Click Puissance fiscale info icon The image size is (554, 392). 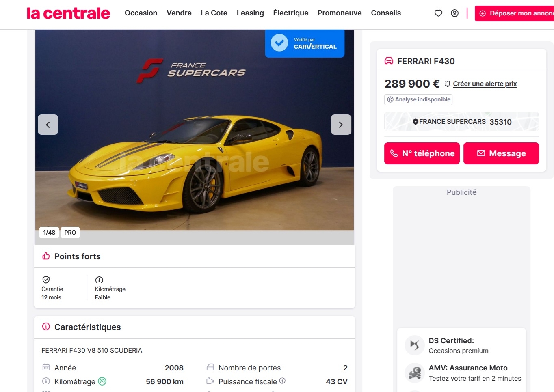click(282, 381)
